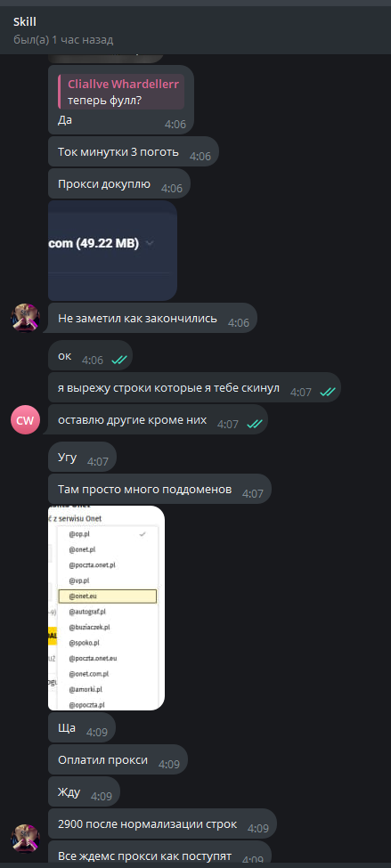391x868 pixels.
Task: Open the Onet domains list image
Action: click(x=106, y=608)
